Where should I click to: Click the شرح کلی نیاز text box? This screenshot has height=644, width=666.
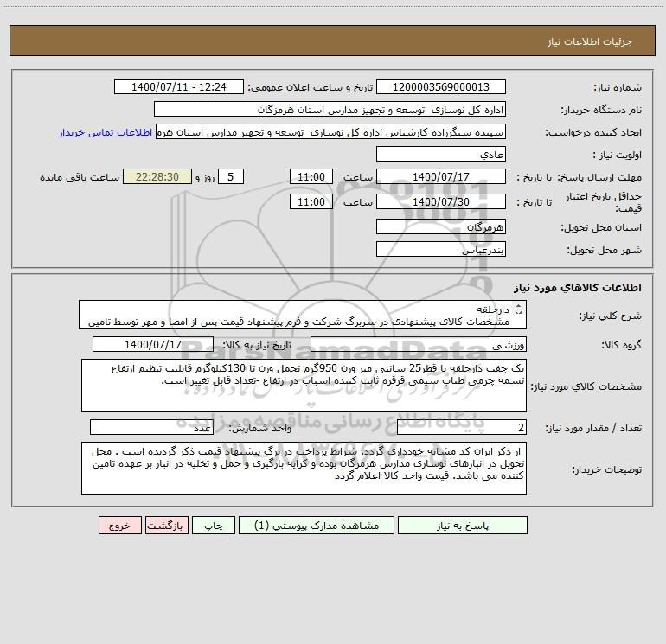point(303,315)
